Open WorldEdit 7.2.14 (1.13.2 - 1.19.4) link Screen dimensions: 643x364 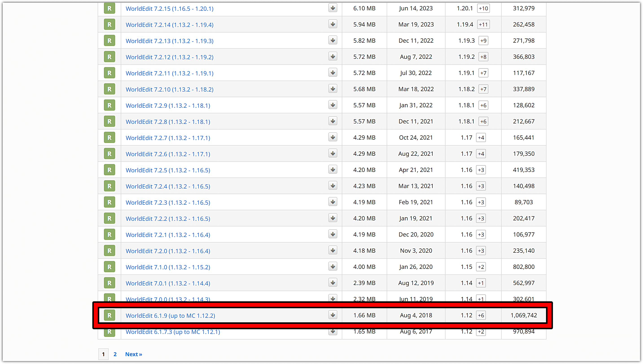pyautogui.click(x=169, y=25)
